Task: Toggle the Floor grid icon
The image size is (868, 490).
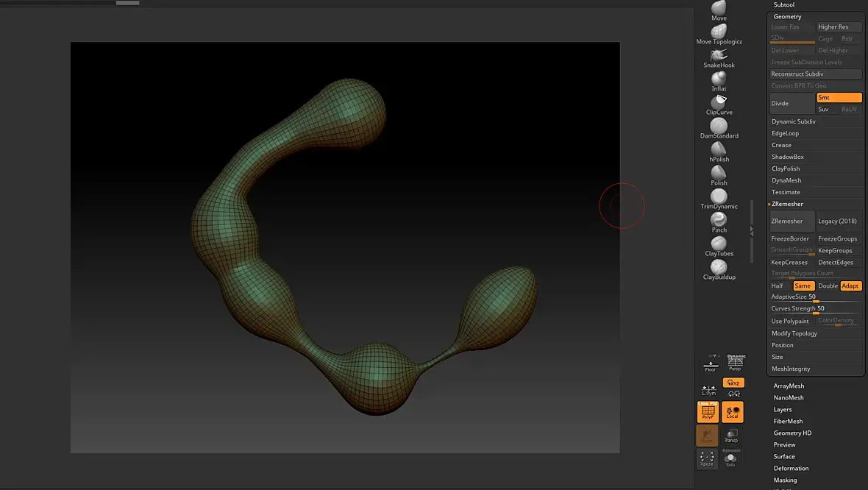Action: click(x=711, y=363)
